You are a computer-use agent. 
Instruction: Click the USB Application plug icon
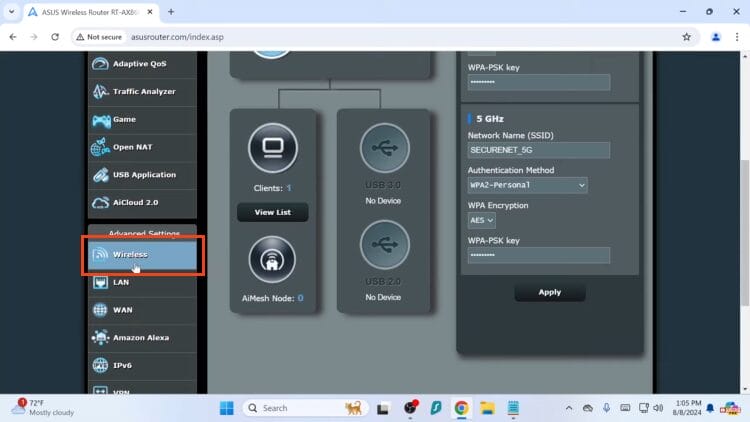coord(100,175)
